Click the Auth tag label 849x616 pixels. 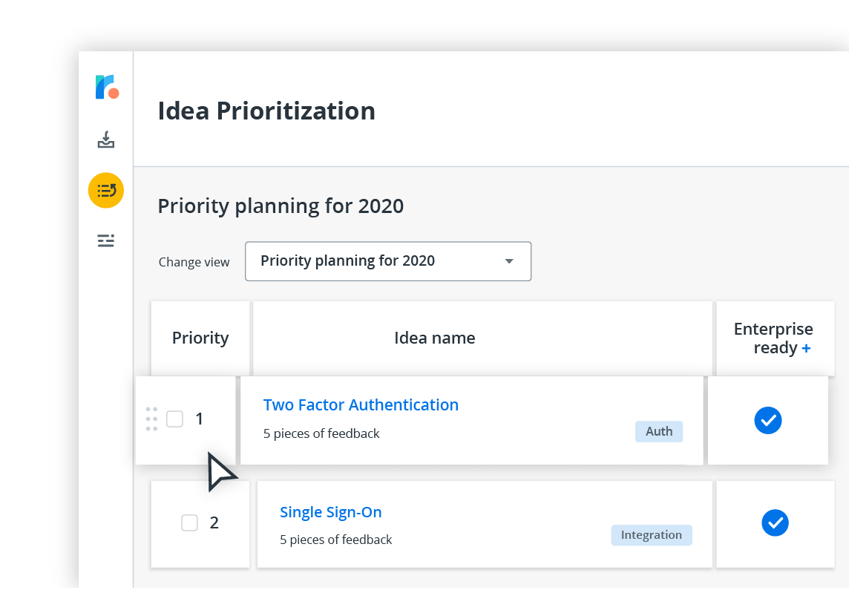click(x=658, y=431)
